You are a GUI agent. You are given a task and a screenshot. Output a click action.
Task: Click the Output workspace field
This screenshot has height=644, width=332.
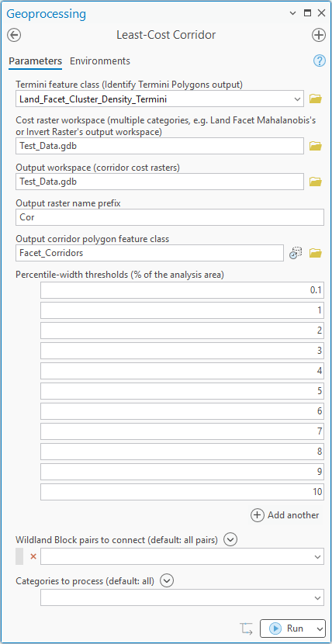[160, 182]
